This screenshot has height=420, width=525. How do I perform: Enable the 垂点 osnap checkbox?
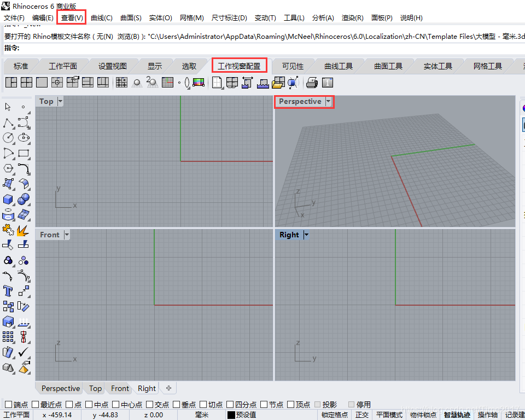point(176,404)
